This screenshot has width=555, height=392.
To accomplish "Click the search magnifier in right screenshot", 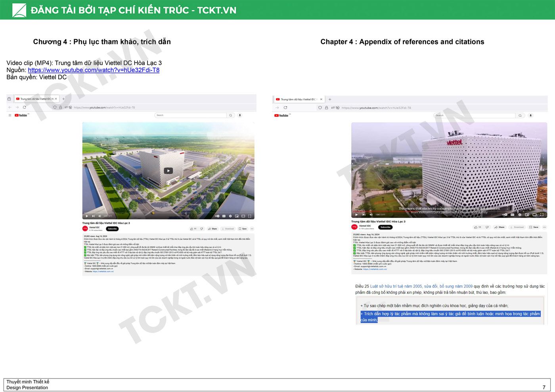I will [520, 116].
